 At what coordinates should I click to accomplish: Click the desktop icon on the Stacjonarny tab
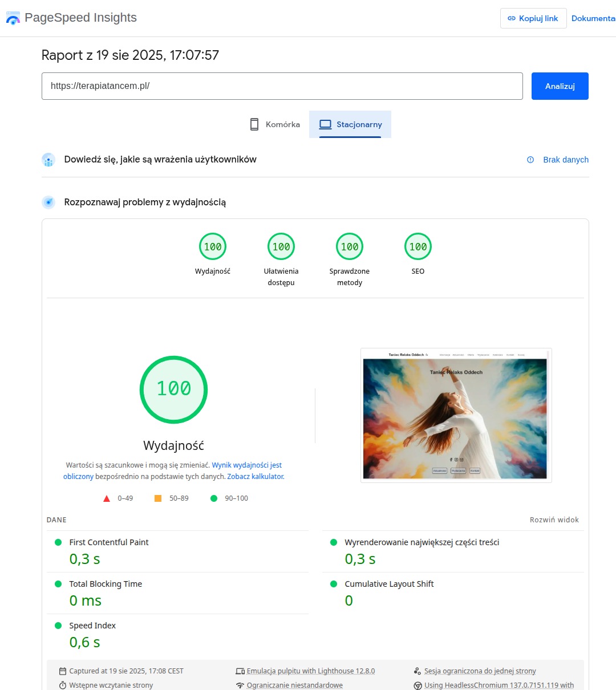click(x=326, y=123)
